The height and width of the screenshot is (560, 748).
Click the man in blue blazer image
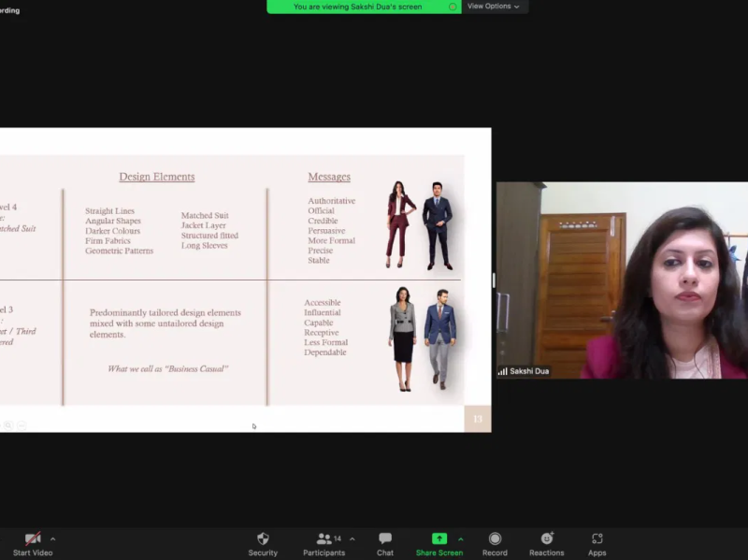440,339
